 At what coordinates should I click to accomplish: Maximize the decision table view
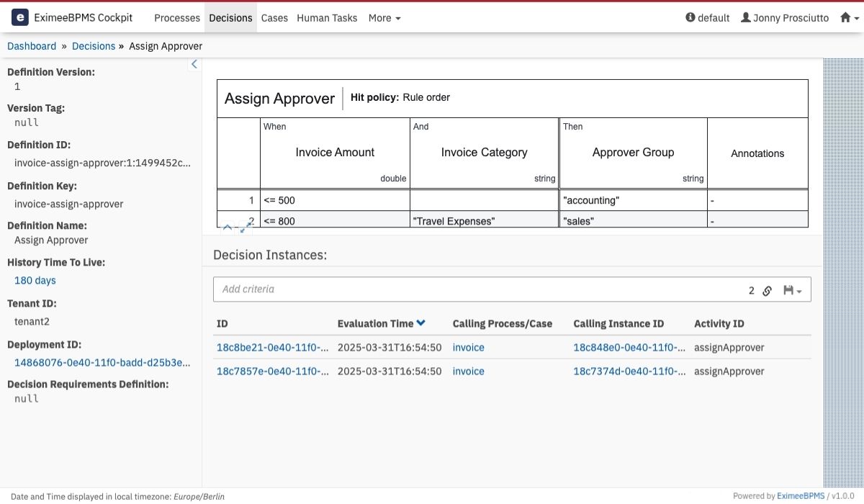246,228
